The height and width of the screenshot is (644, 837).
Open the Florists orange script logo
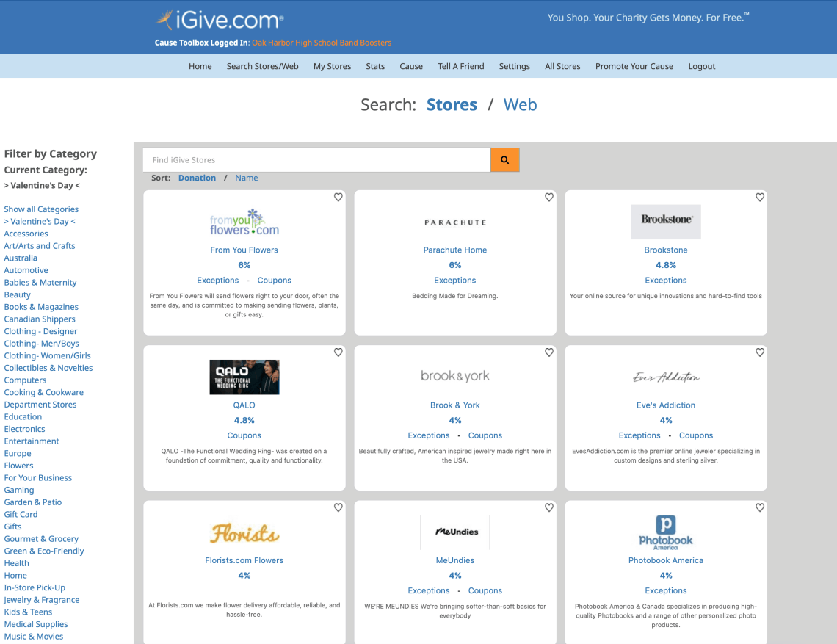pos(244,533)
